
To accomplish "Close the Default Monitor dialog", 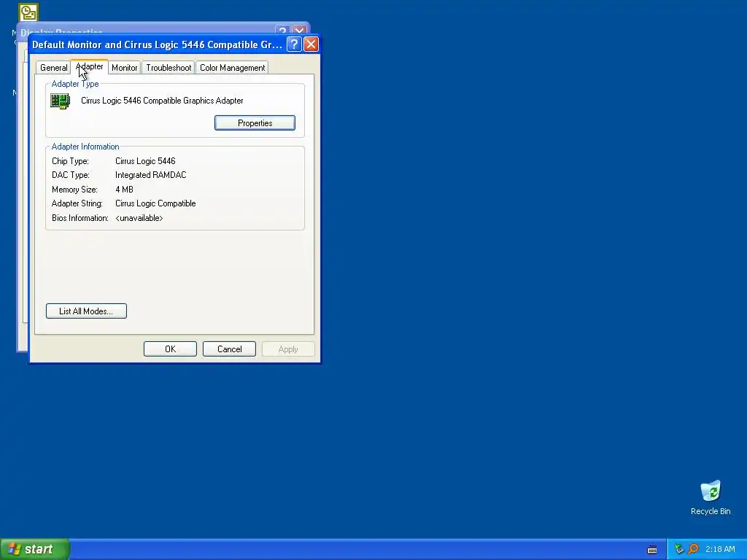I will [x=311, y=44].
